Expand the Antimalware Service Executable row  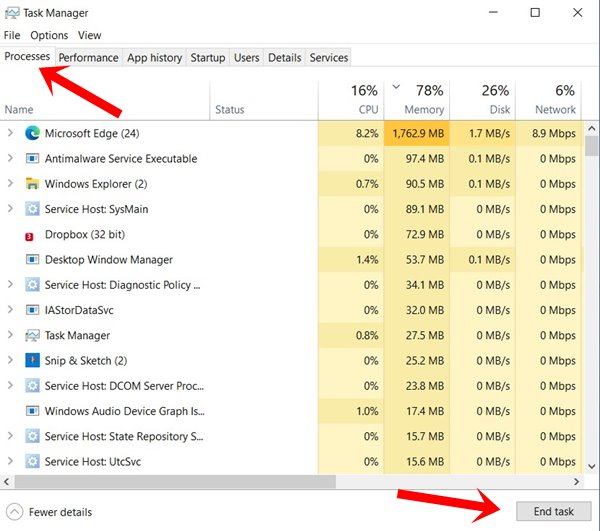(10, 158)
